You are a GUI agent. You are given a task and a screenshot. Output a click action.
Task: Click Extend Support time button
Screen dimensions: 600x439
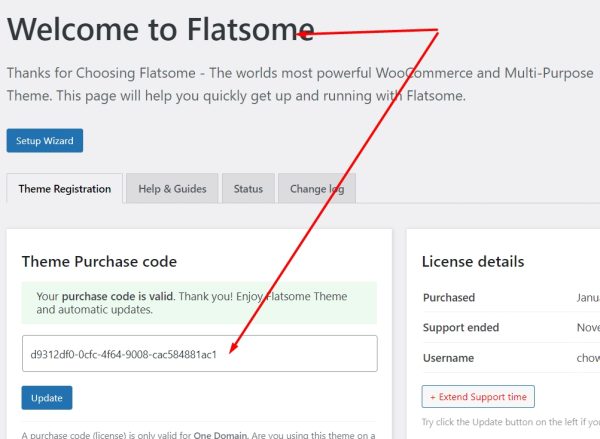(x=478, y=397)
